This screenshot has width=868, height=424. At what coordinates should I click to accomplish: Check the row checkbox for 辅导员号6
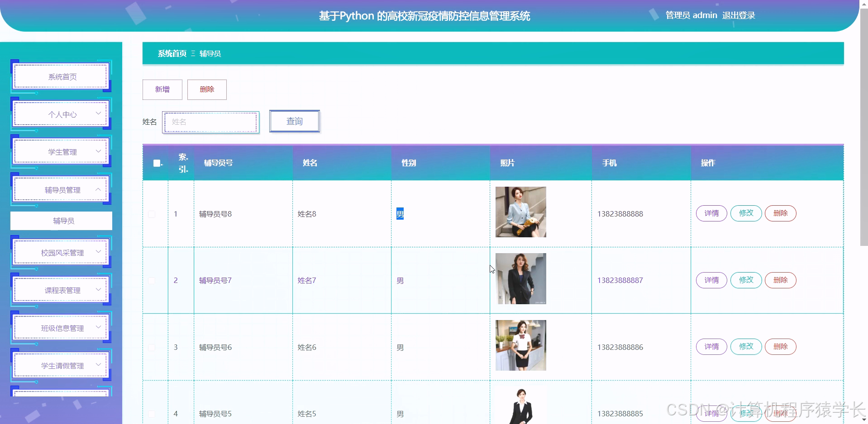tap(152, 347)
